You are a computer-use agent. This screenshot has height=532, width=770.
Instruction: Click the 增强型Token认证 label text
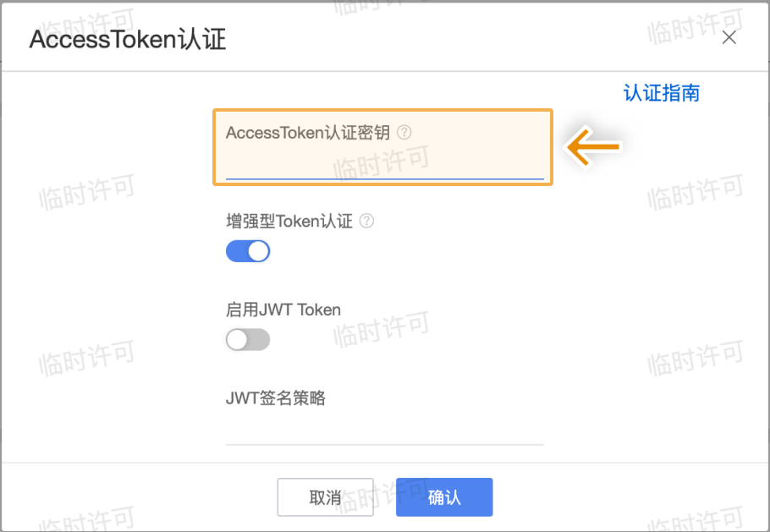coord(289,221)
